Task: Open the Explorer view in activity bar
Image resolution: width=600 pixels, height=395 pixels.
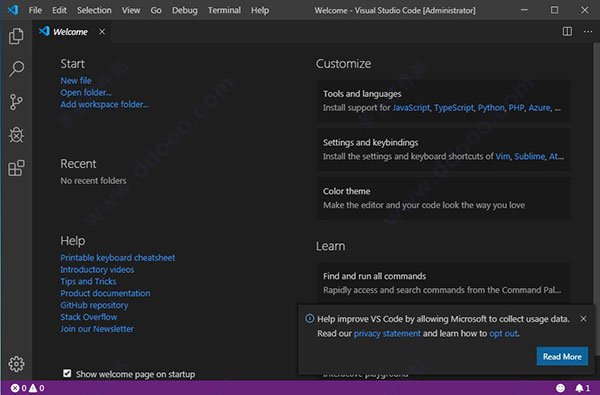Action: tap(16, 36)
